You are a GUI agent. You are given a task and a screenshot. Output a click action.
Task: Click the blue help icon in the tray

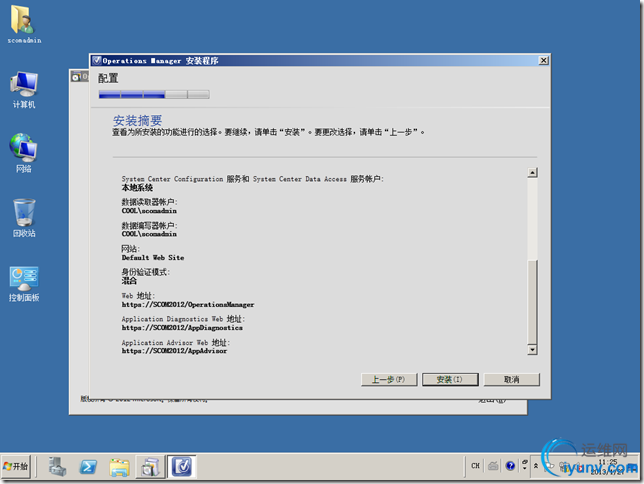tap(510, 466)
